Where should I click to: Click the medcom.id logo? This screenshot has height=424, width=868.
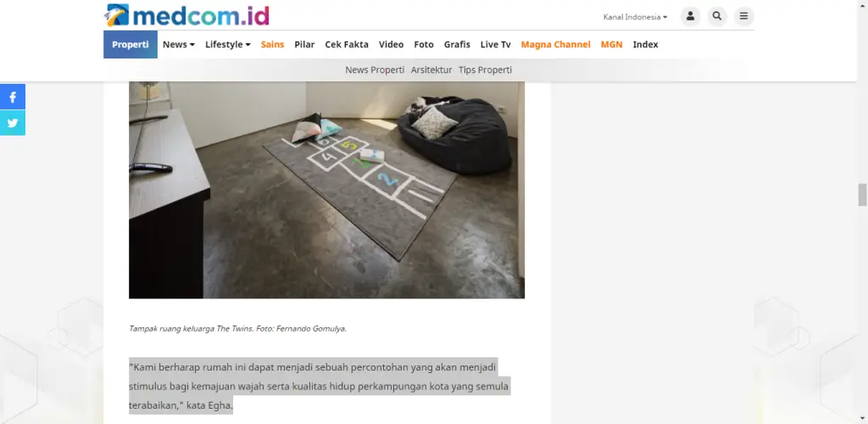[186, 15]
